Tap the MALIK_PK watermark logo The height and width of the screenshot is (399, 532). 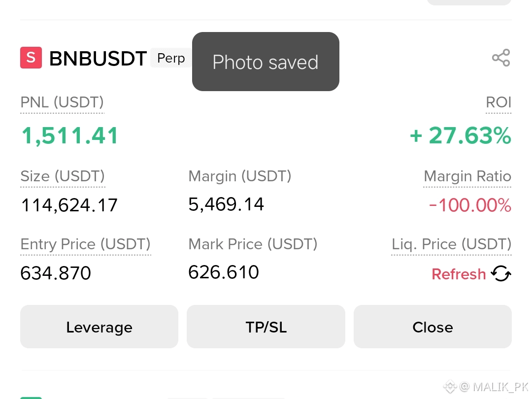(450, 386)
